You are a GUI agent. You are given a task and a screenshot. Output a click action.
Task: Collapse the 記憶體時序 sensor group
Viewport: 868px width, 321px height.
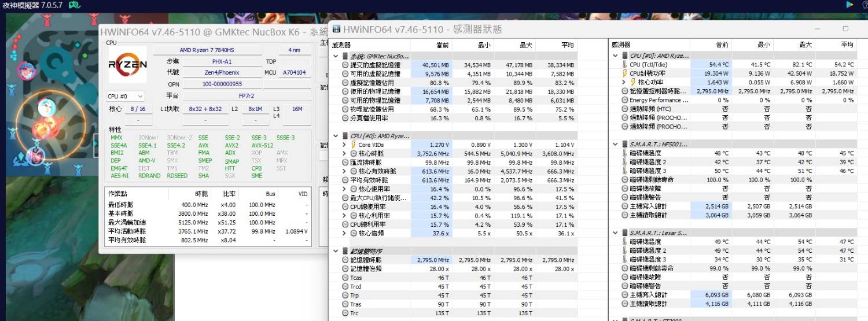pyautogui.click(x=336, y=251)
